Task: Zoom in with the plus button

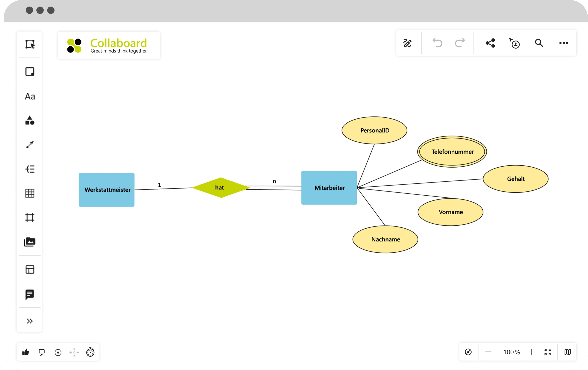Action: [532, 352]
